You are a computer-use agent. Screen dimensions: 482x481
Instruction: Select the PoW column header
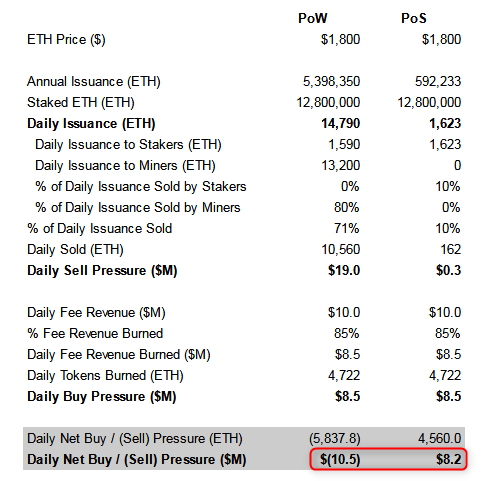312,18
